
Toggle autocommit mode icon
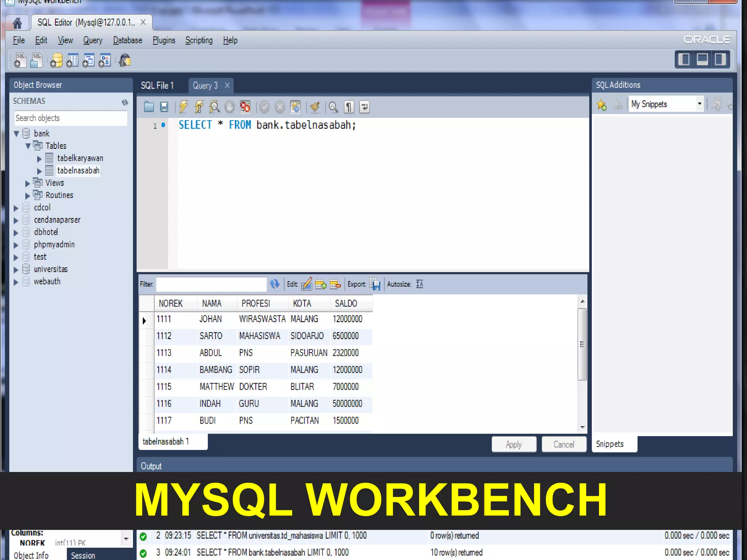295,107
